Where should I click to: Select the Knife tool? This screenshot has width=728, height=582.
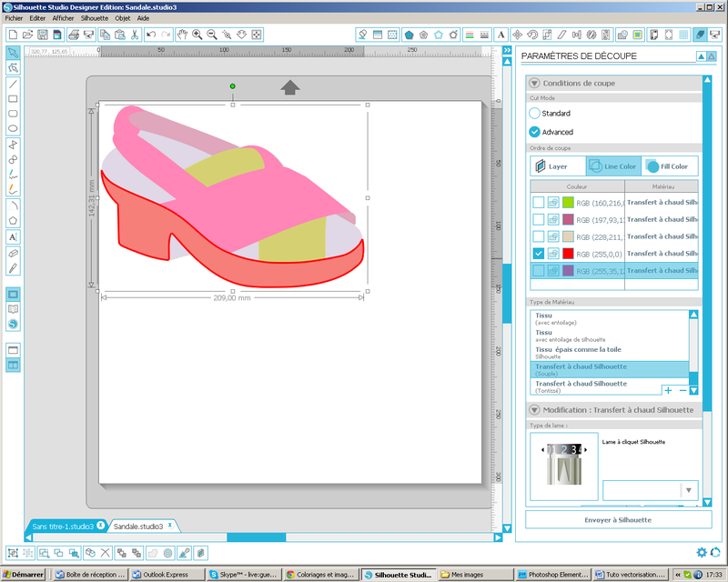click(x=13, y=267)
